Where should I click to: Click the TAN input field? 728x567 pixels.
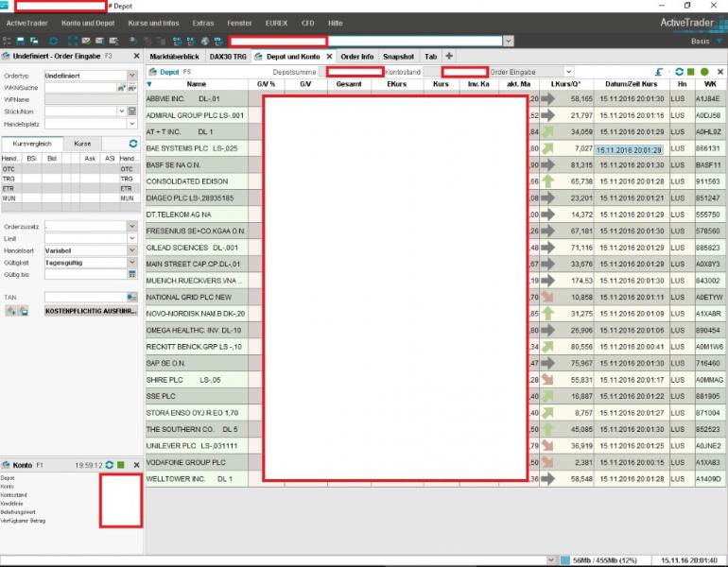tap(80, 297)
